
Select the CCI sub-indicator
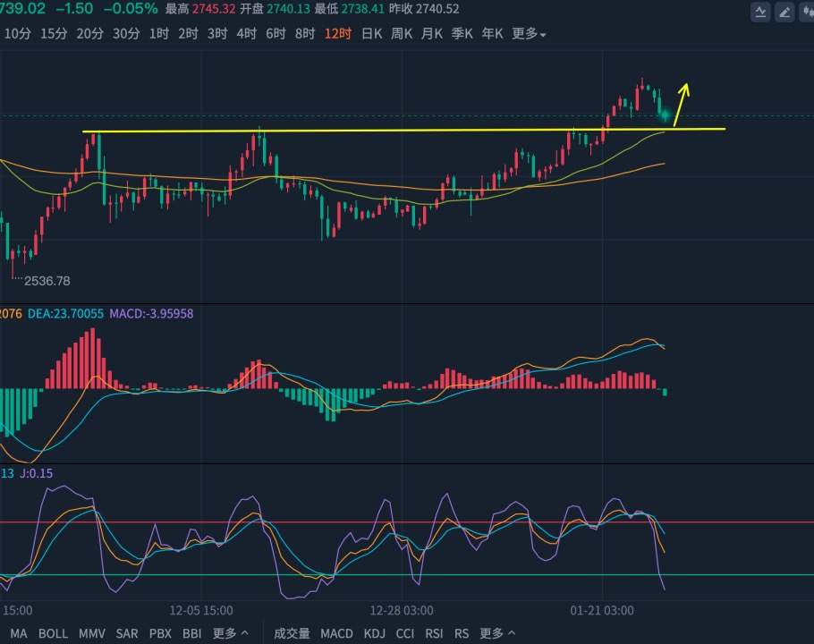405,633
